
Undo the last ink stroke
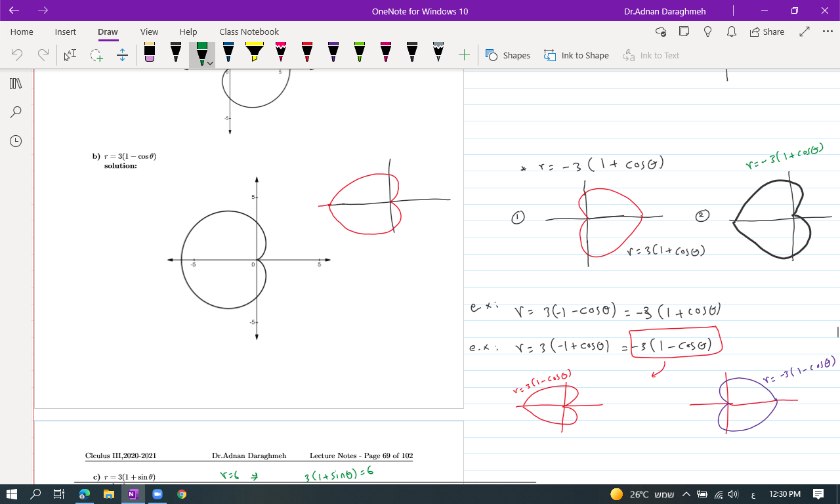click(18, 55)
